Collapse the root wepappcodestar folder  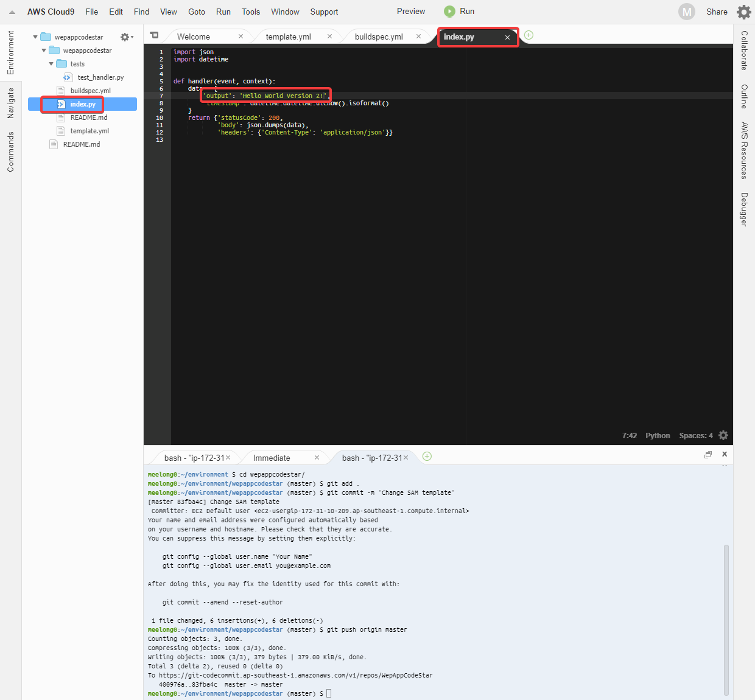35,37
